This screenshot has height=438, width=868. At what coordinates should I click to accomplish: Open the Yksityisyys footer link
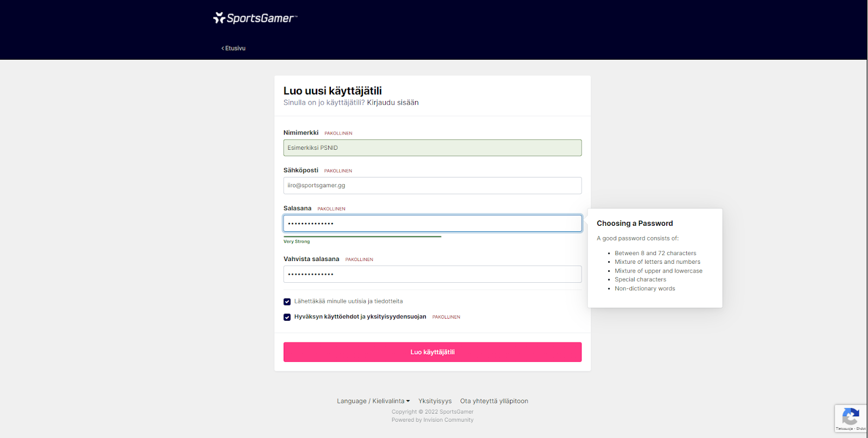(435, 401)
